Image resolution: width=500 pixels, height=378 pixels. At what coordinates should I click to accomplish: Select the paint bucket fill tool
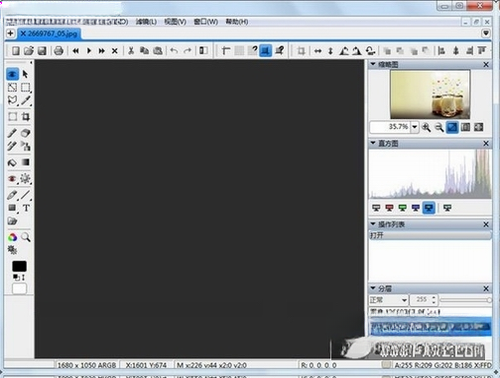click(x=12, y=162)
